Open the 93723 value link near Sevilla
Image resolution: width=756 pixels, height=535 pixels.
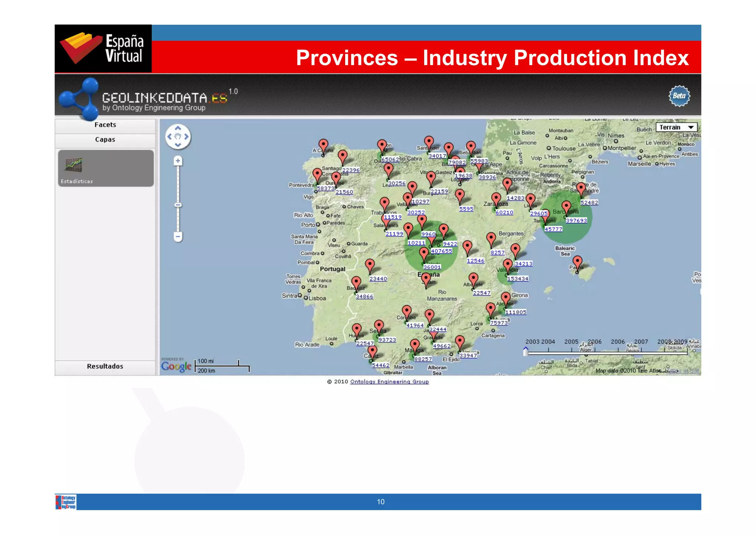pyautogui.click(x=387, y=340)
